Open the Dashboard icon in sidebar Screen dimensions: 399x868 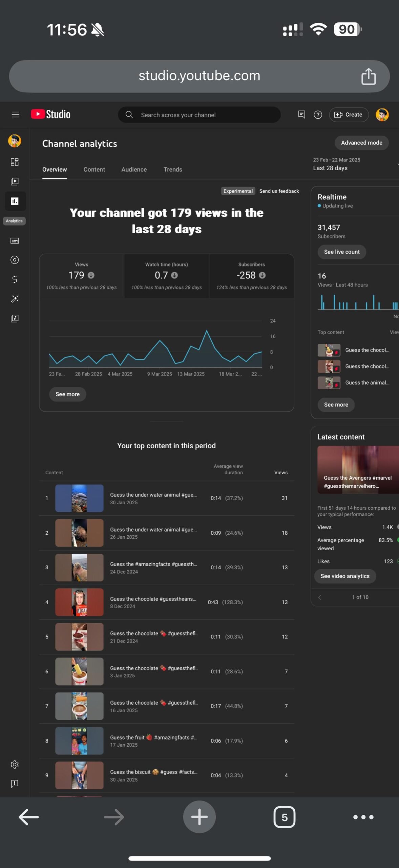click(15, 162)
